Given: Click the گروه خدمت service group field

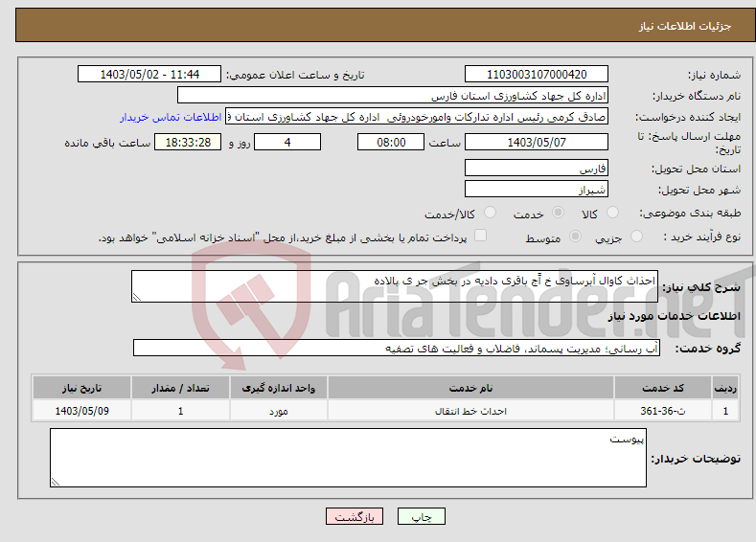Looking at the screenshot, I should pos(397,348).
